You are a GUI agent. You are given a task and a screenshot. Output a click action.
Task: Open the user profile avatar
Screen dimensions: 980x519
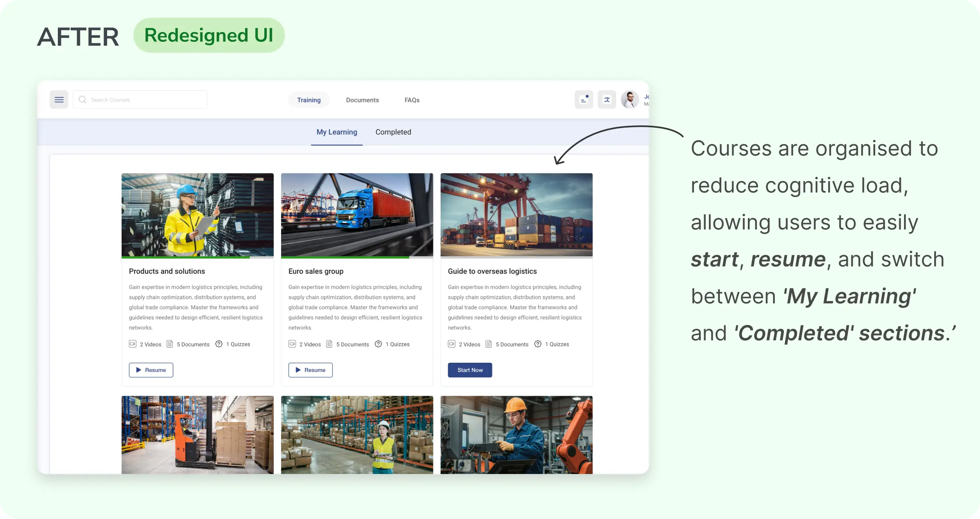pos(630,100)
